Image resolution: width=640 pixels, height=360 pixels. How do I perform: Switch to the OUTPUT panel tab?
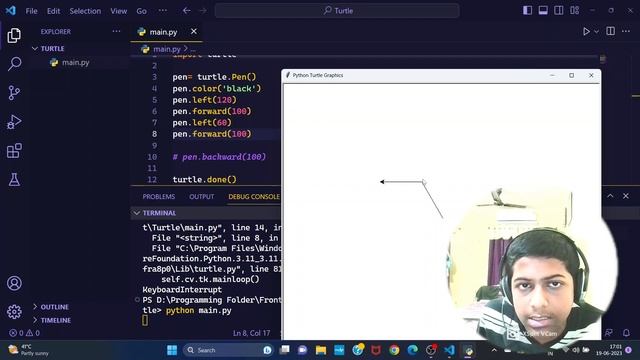point(202,197)
